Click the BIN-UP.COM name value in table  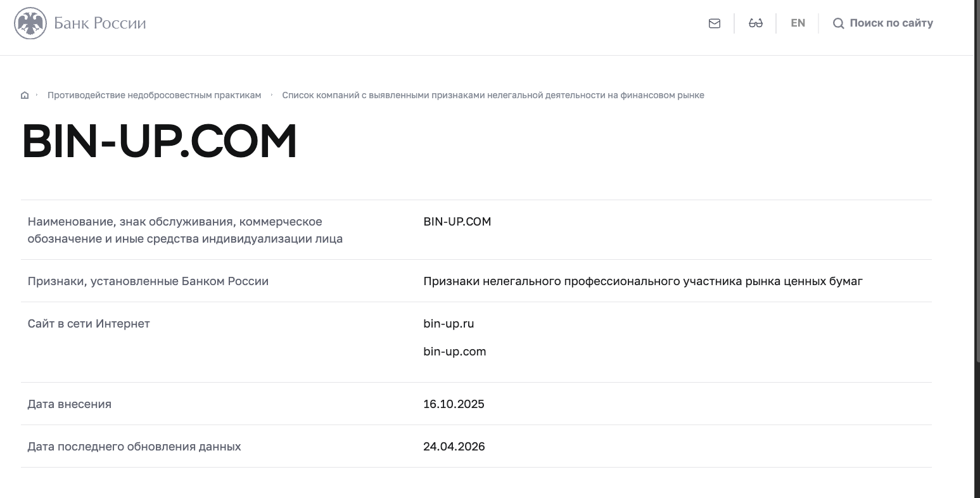(457, 222)
